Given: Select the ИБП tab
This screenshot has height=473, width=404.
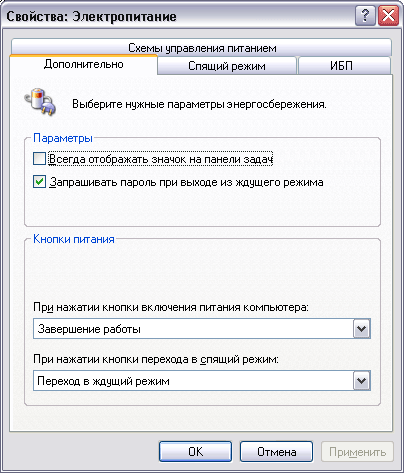Looking at the screenshot, I should click(x=344, y=65).
